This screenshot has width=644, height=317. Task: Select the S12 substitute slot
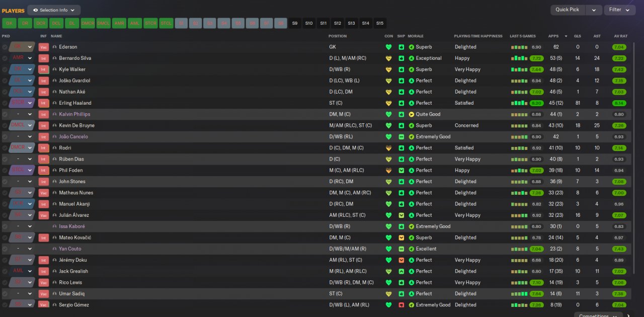[337, 23]
